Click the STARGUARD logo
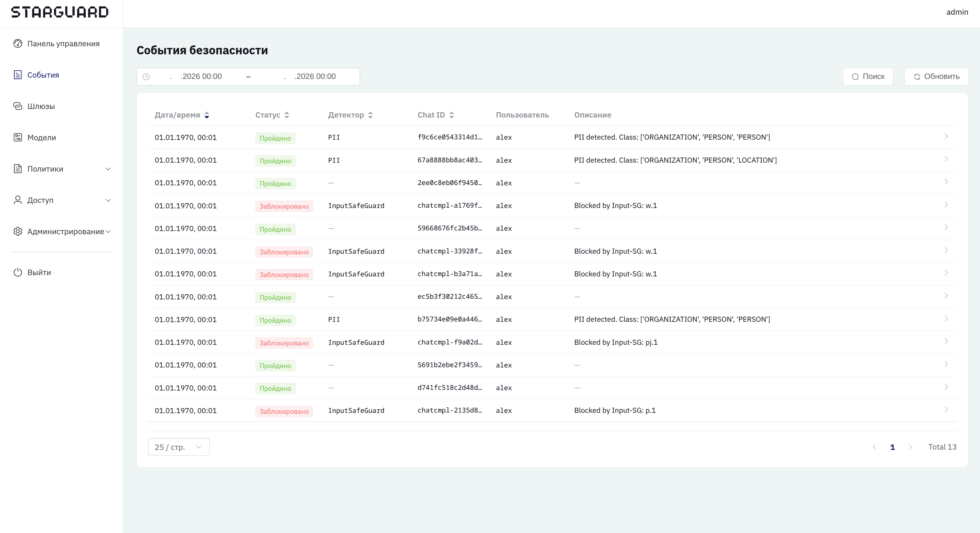 [60, 12]
